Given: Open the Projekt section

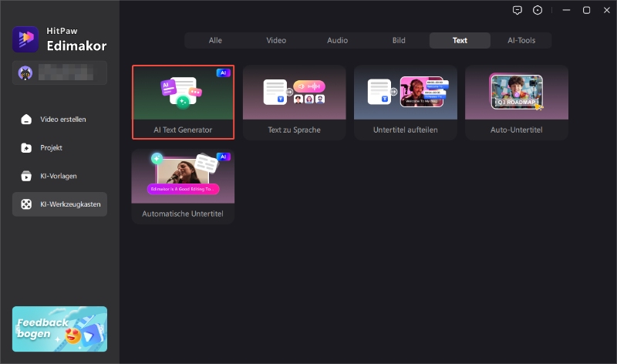Looking at the screenshot, I should coord(60,147).
